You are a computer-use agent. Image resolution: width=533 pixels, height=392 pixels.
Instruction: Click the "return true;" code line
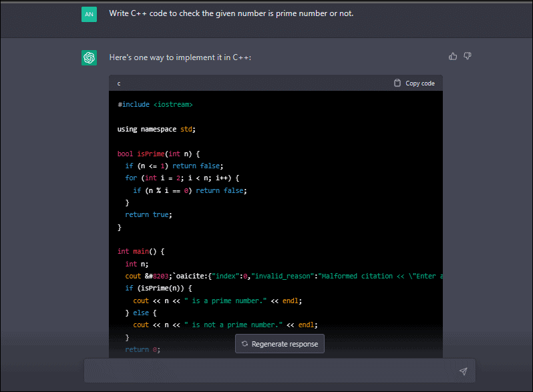pos(148,214)
